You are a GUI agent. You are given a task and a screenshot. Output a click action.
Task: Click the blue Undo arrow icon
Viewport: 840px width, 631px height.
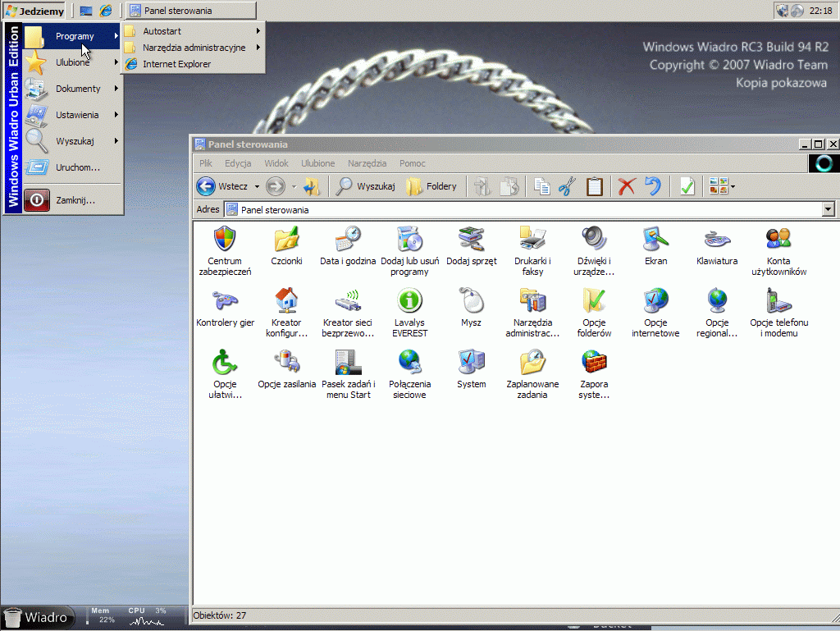coord(652,186)
